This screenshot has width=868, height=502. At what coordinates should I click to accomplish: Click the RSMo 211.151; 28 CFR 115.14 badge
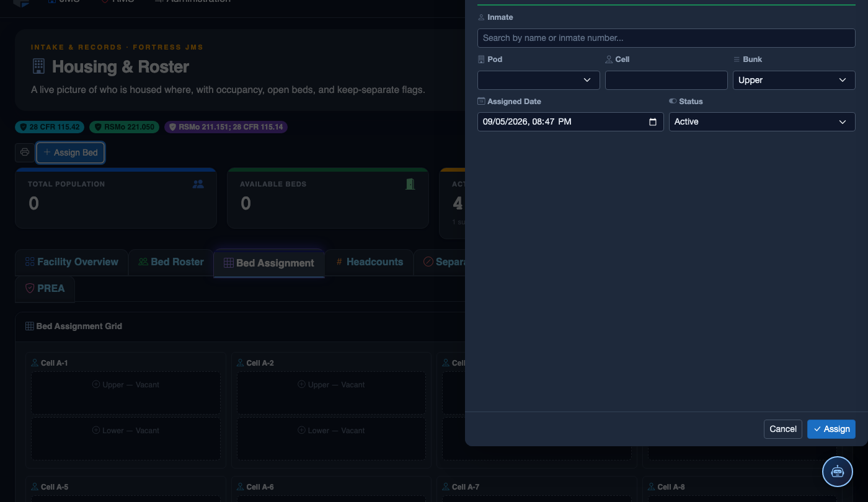coord(226,127)
